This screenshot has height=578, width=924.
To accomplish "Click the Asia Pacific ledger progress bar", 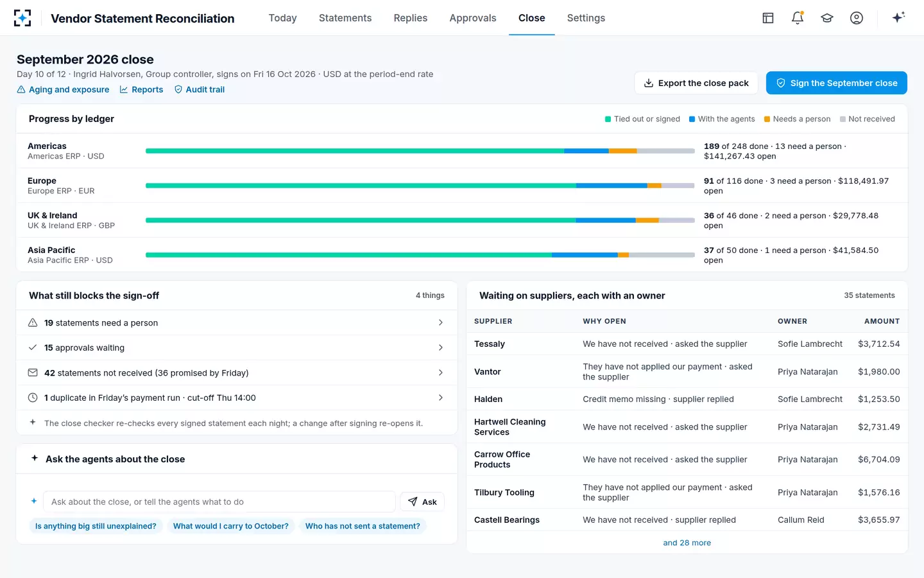I will point(420,255).
